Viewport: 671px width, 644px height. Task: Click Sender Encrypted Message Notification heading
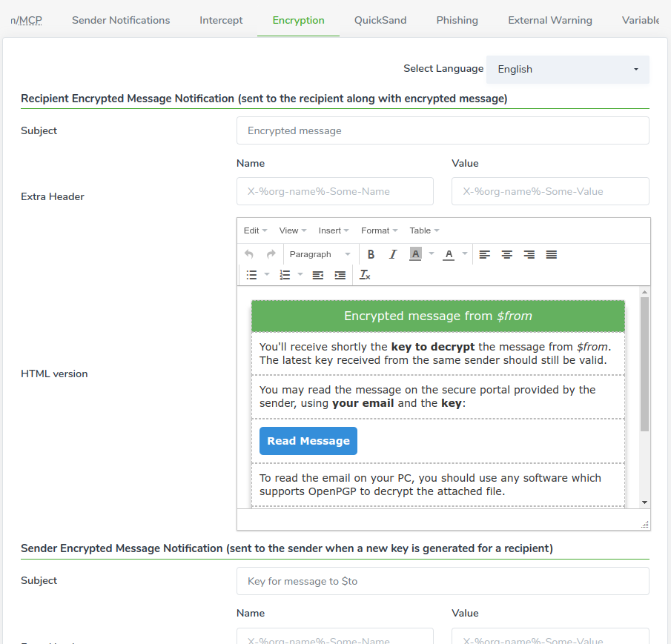(x=287, y=548)
